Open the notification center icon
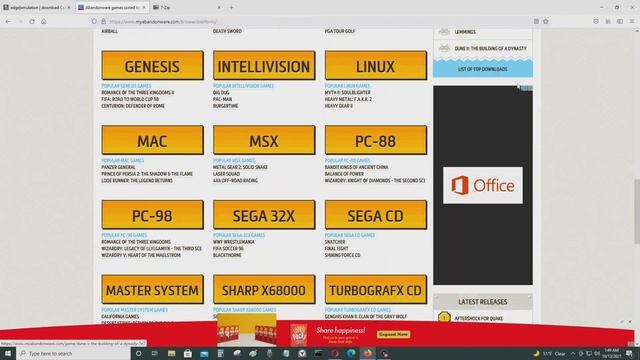The width and height of the screenshot is (640, 360). (x=630, y=353)
